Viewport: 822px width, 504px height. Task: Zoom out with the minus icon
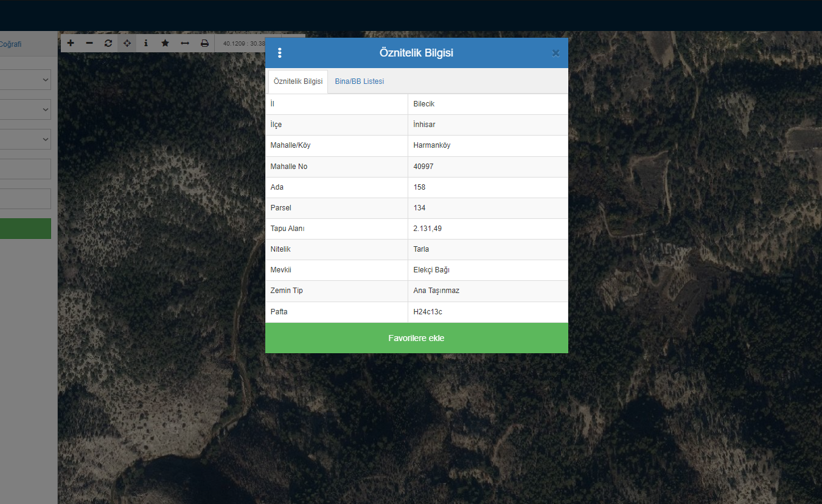pos(89,43)
